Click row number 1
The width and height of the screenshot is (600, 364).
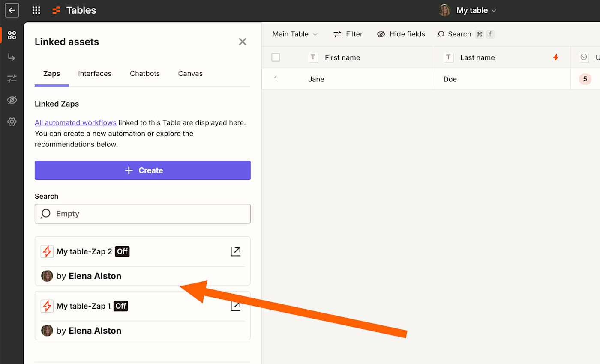tap(276, 79)
